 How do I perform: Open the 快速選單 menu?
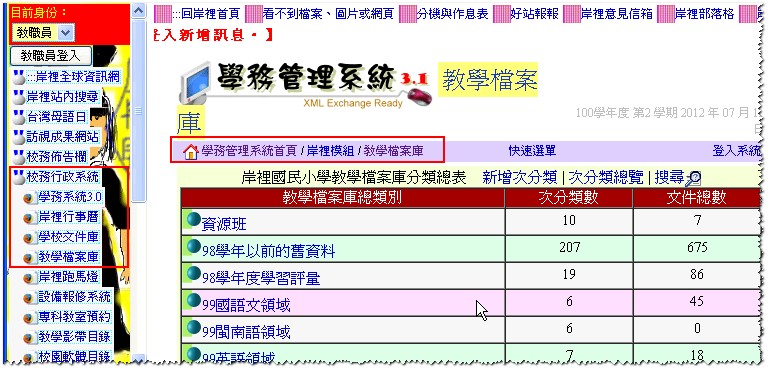tap(532, 151)
